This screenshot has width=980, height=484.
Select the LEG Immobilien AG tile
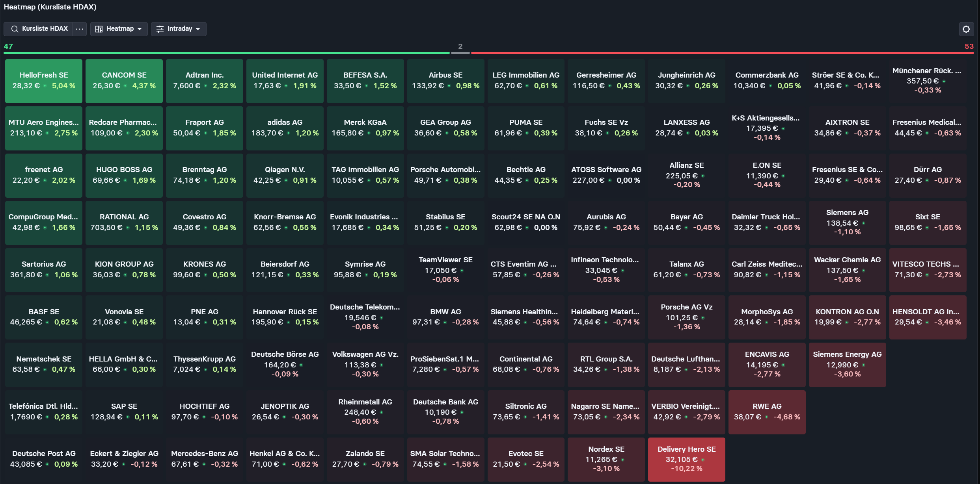526,81
